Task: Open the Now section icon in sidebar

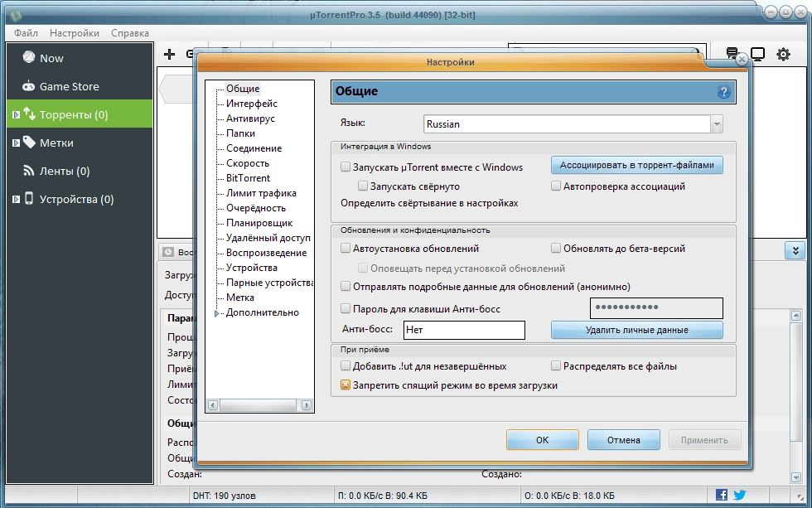Action: point(29,57)
